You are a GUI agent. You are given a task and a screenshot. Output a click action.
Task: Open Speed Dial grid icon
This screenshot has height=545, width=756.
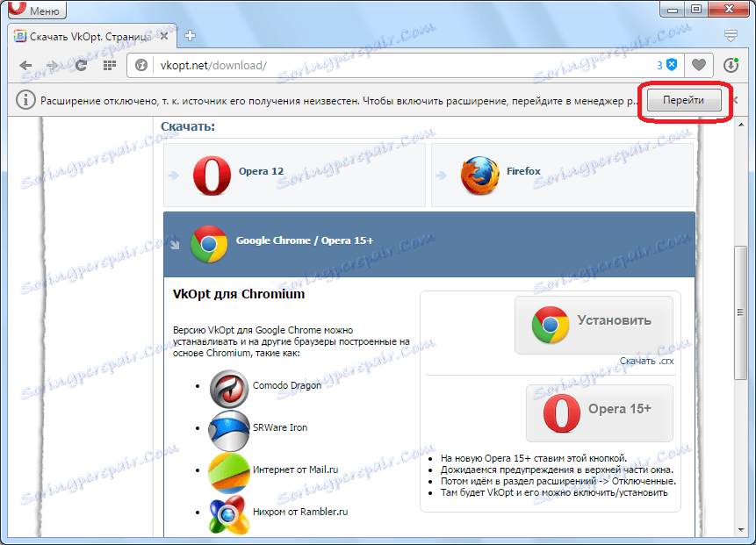(110, 65)
